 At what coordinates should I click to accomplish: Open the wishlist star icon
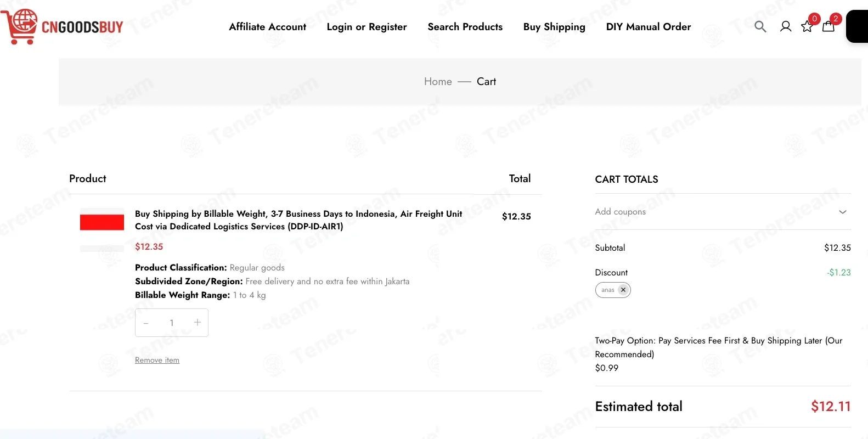[x=807, y=26]
